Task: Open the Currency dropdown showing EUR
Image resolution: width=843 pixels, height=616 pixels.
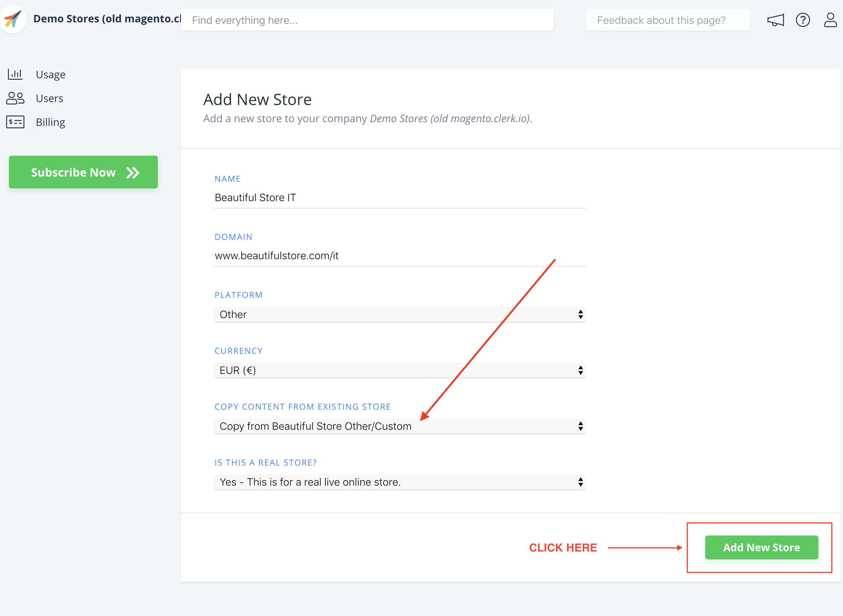Action: coord(399,370)
